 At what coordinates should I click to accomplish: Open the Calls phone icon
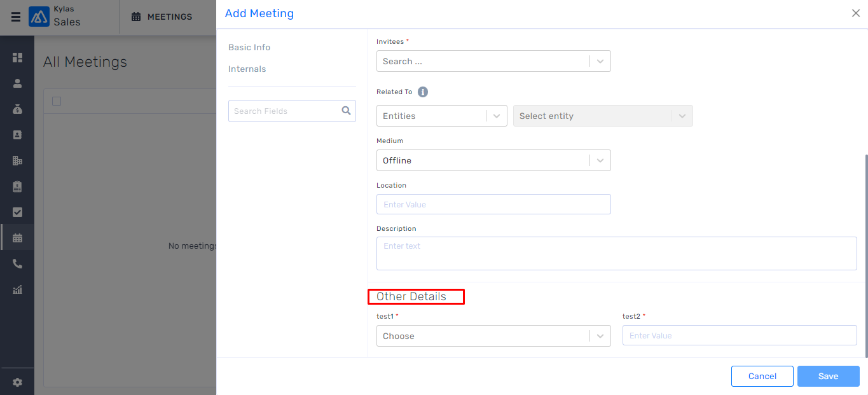click(x=17, y=264)
